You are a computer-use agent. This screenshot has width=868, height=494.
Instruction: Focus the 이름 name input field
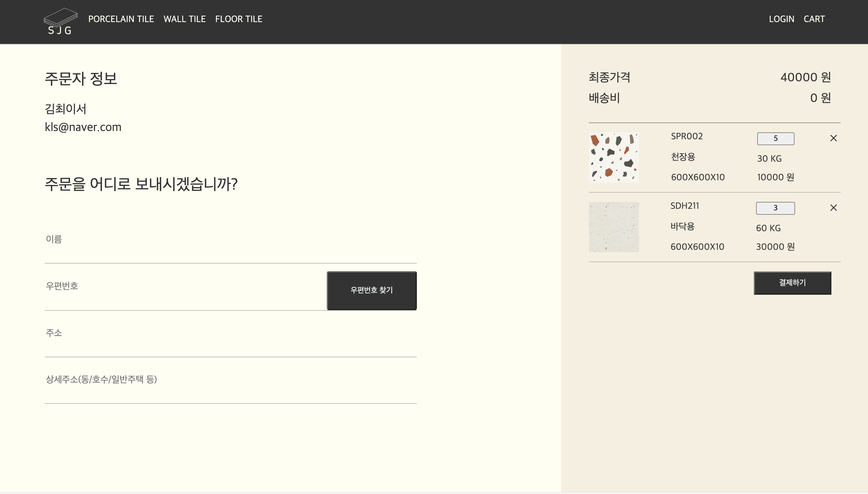pyautogui.click(x=231, y=239)
